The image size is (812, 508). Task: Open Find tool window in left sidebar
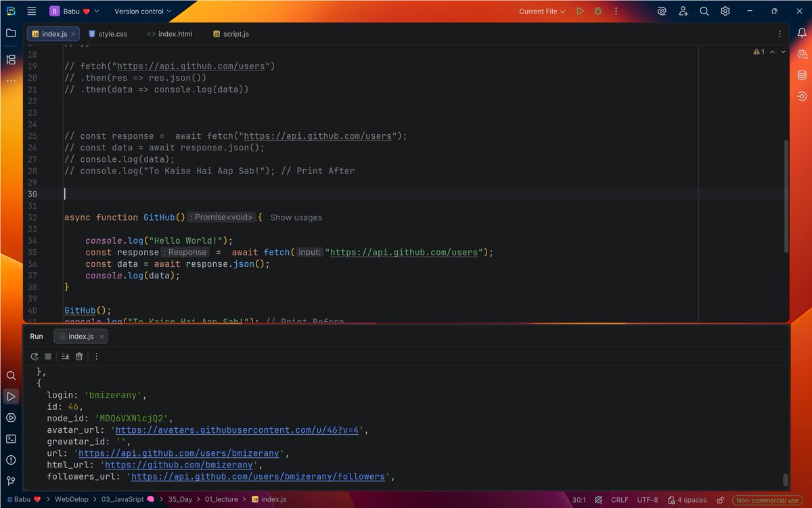11,375
